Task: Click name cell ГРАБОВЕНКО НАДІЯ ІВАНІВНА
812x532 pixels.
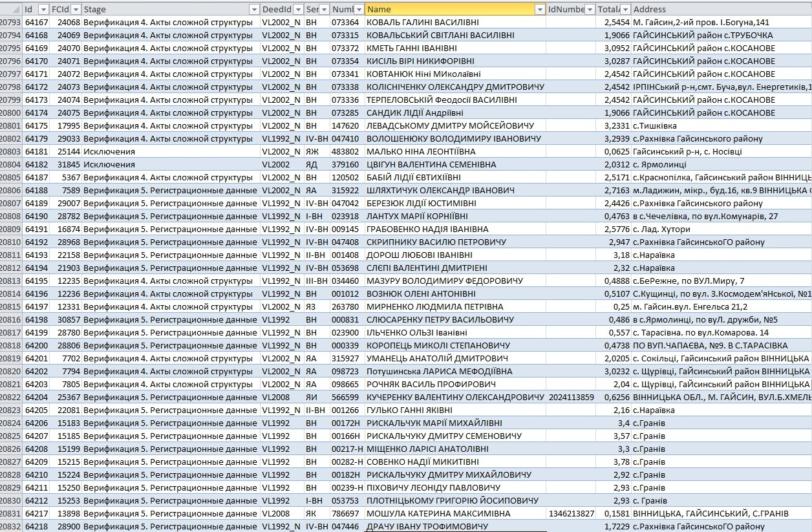Action: click(456, 229)
